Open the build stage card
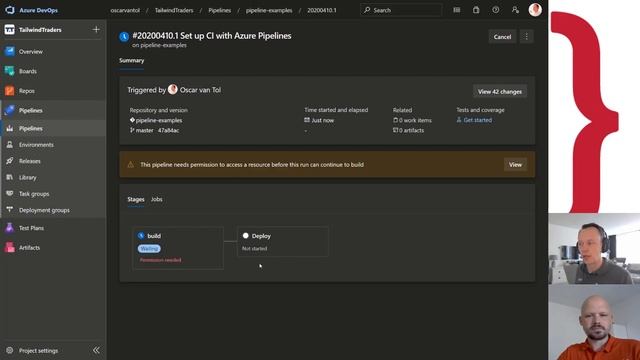This screenshot has width=640, height=360. 178,248
